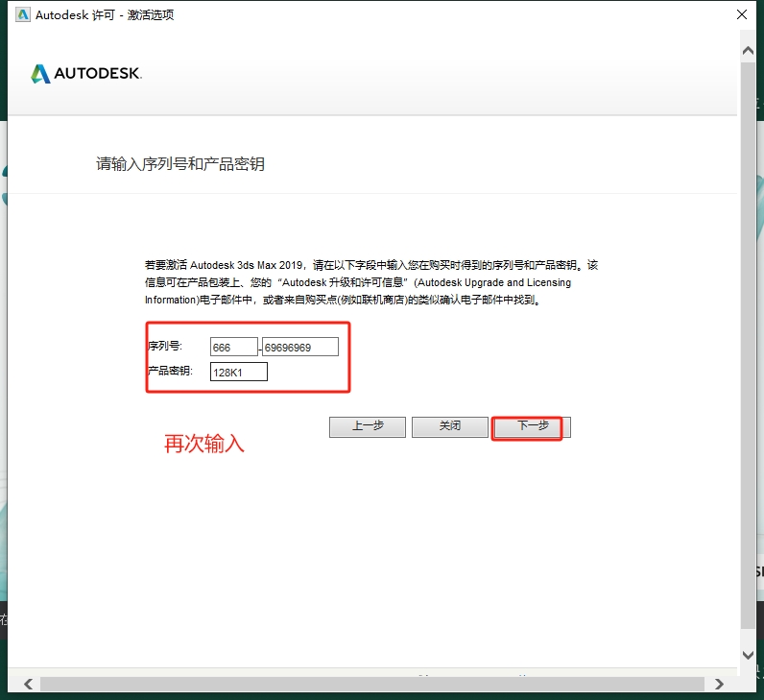Click the vertical scrollbar down arrow
Viewport: 764px width, 700px height.
coord(749,655)
